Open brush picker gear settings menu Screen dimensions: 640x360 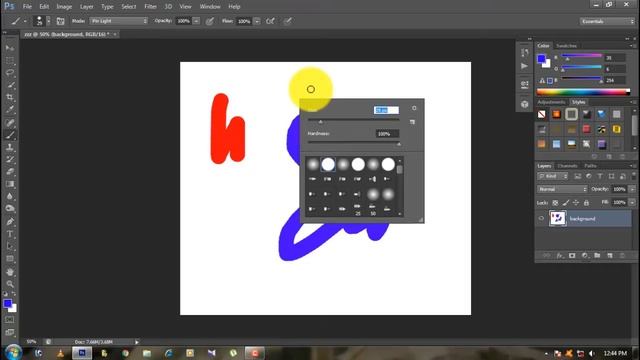[414, 108]
